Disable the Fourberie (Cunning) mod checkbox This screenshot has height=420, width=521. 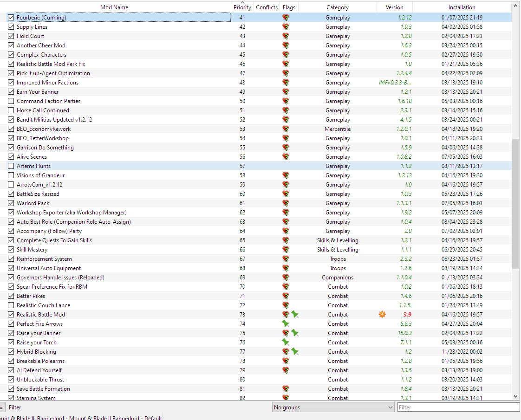point(11,18)
